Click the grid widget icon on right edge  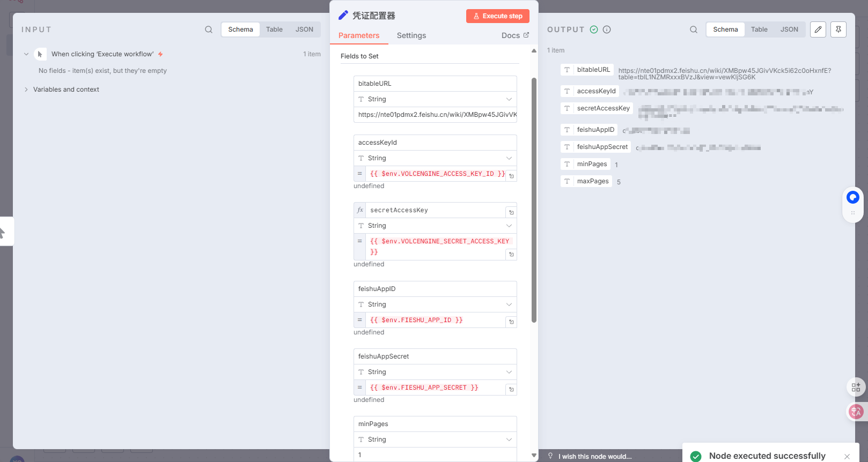click(x=856, y=387)
